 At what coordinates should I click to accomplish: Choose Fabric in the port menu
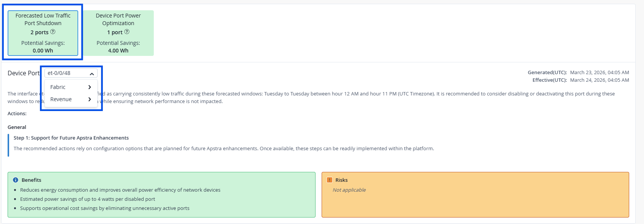pyautogui.click(x=58, y=87)
